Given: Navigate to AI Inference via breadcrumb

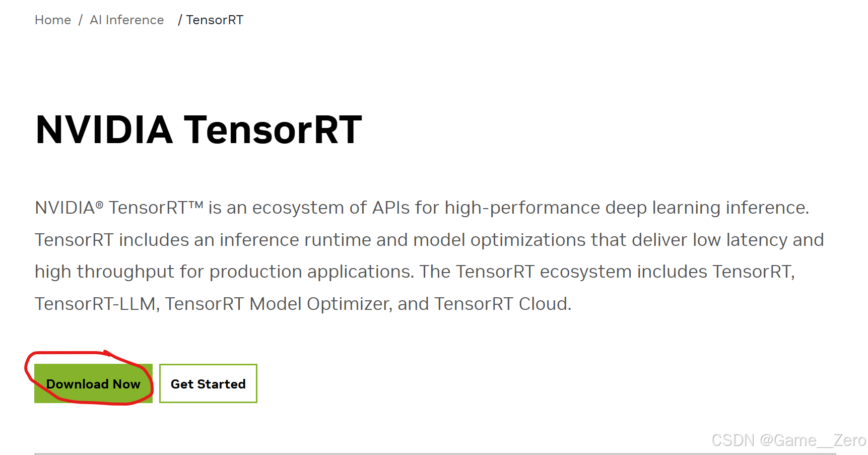Looking at the screenshot, I should pos(126,20).
